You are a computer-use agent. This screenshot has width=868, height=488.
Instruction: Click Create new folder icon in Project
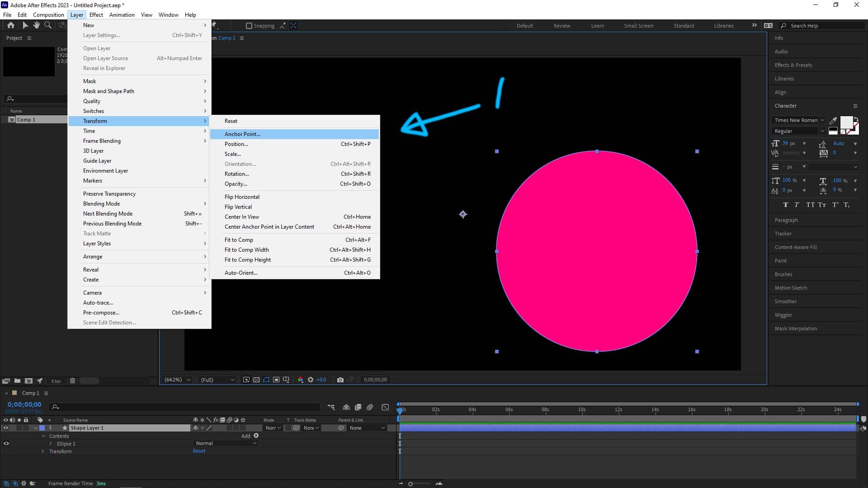click(17, 381)
